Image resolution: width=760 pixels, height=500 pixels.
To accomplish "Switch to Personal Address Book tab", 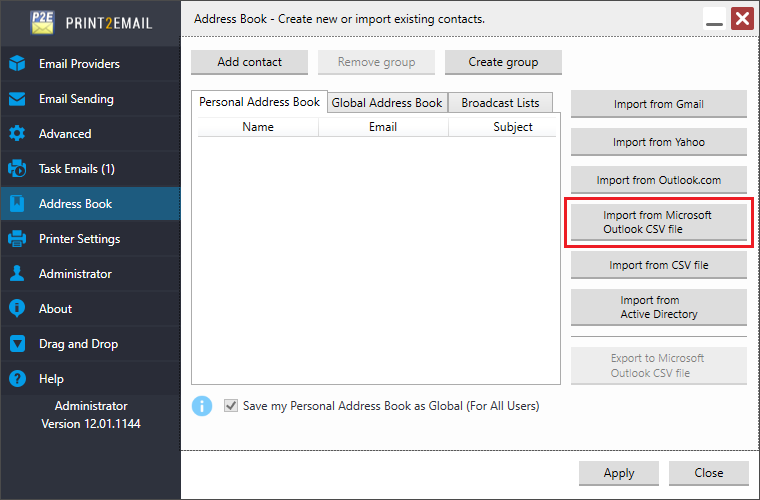I will pos(259,102).
